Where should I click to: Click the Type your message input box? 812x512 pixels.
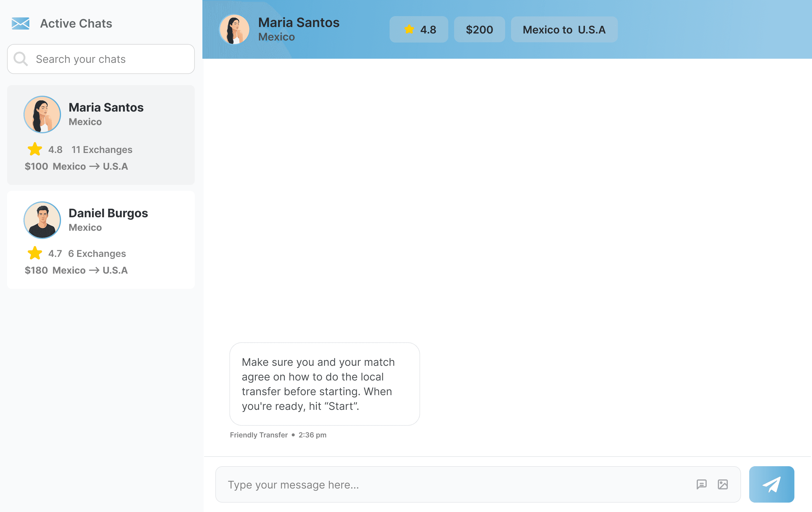(455, 484)
